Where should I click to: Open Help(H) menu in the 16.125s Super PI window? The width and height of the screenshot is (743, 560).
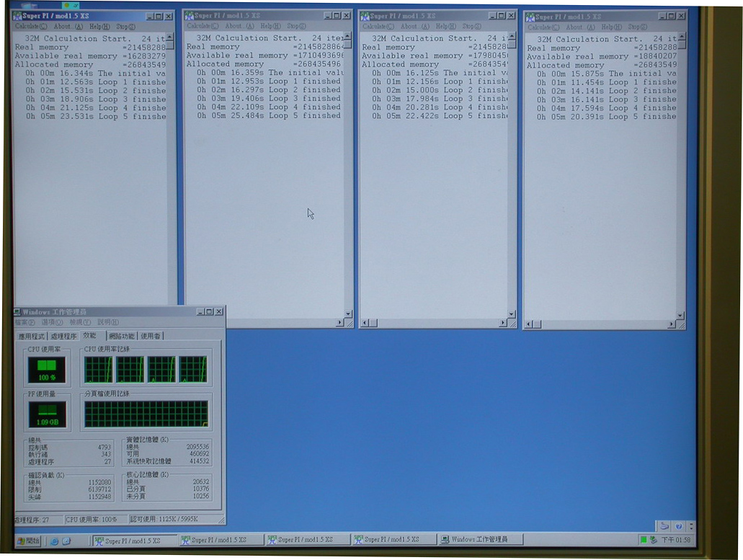446,27
